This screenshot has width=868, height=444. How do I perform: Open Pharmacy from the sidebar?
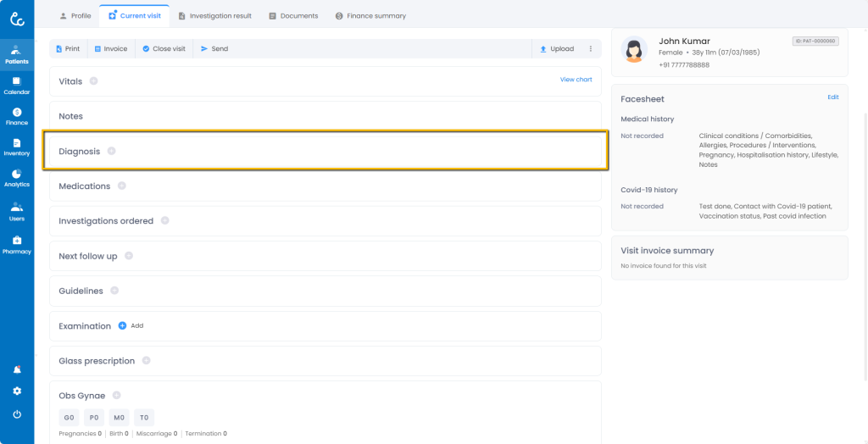click(x=17, y=244)
